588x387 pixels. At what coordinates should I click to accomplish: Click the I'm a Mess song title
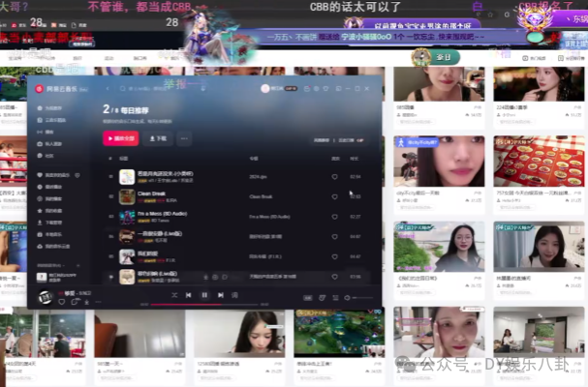coord(162,214)
